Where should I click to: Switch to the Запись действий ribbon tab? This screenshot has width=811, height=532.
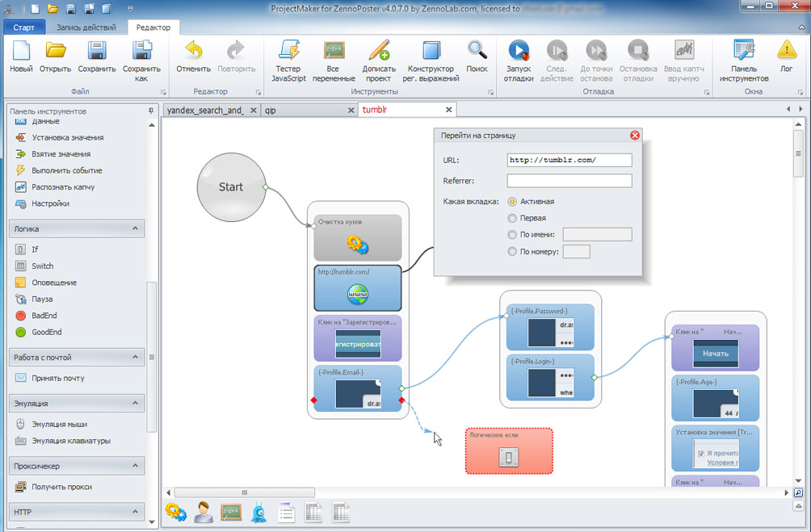[x=86, y=27]
